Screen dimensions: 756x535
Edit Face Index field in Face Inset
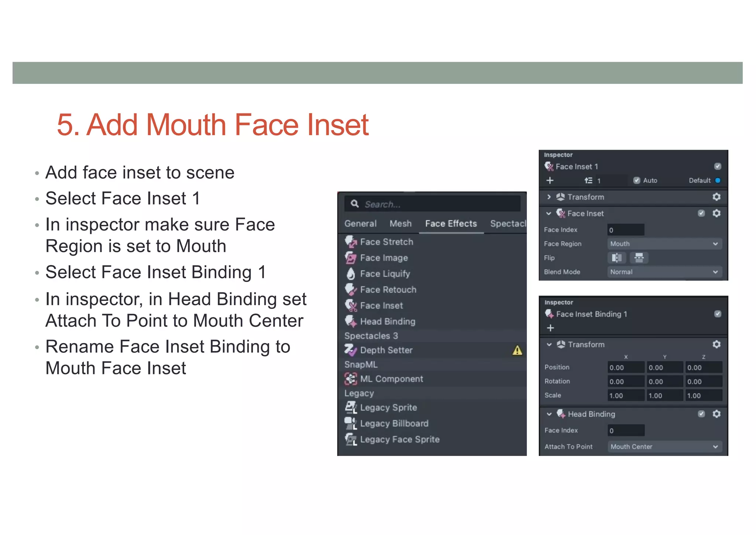point(626,230)
